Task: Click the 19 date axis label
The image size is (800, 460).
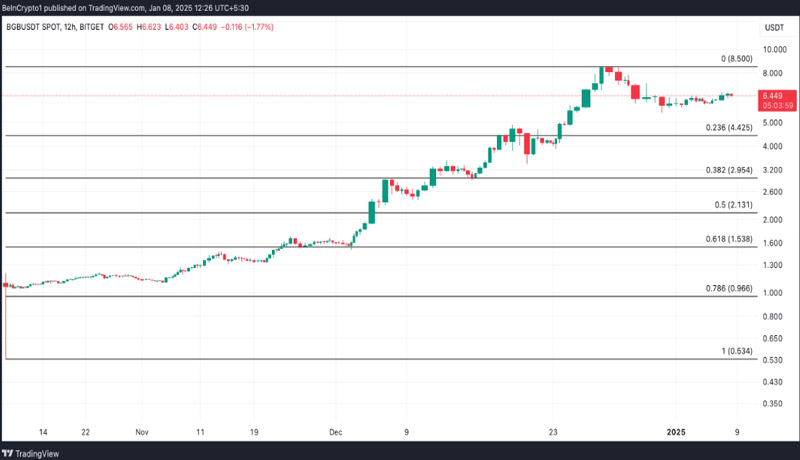Action: (254, 432)
